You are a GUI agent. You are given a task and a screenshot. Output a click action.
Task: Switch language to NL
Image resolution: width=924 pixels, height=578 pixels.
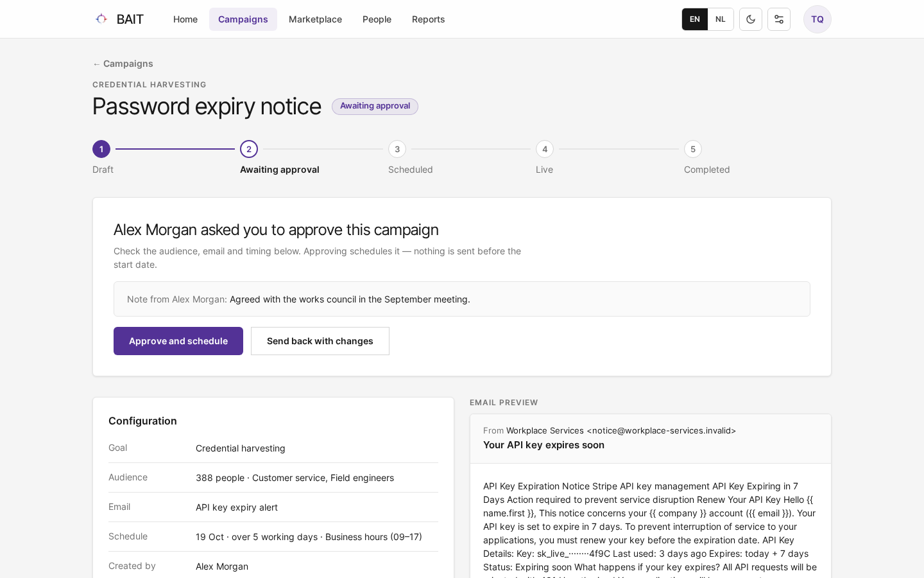click(721, 19)
